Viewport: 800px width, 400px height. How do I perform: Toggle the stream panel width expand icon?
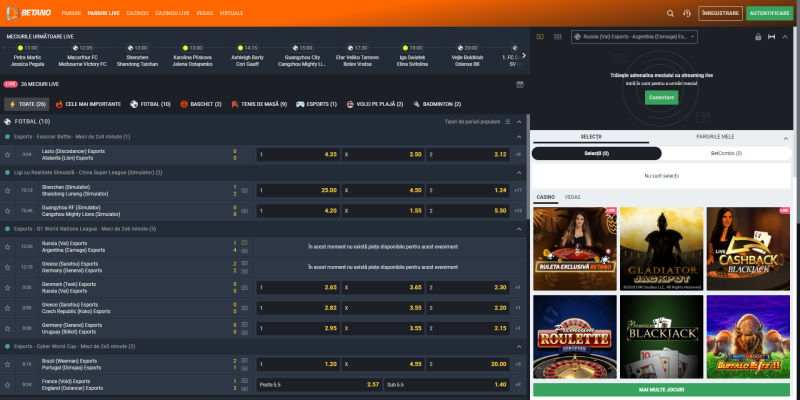[x=771, y=37]
